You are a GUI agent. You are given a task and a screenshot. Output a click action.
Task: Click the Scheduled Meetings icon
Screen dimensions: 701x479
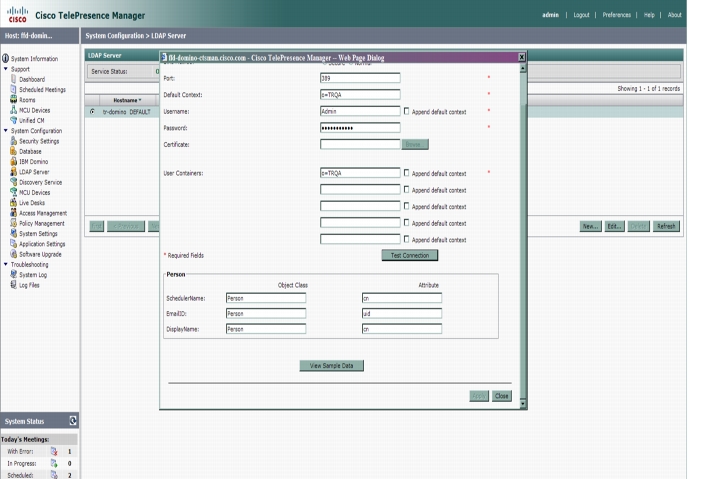(x=13, y=89)
